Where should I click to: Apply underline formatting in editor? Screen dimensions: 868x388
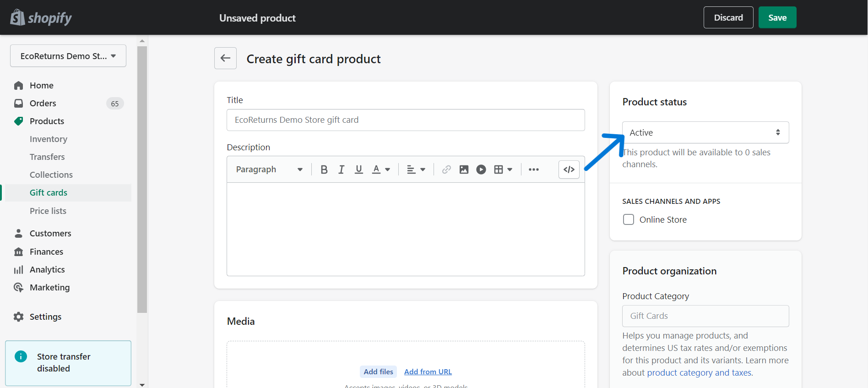359,169
